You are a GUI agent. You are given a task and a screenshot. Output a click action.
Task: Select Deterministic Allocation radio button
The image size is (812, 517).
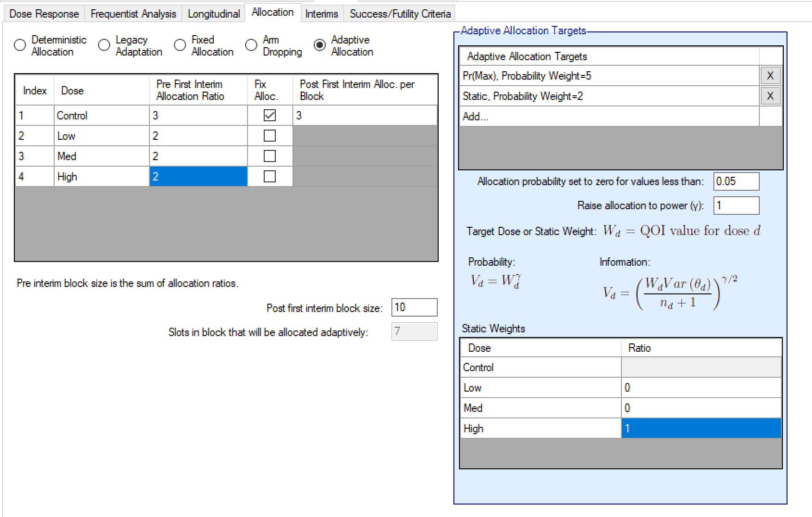tap(20, 45)
